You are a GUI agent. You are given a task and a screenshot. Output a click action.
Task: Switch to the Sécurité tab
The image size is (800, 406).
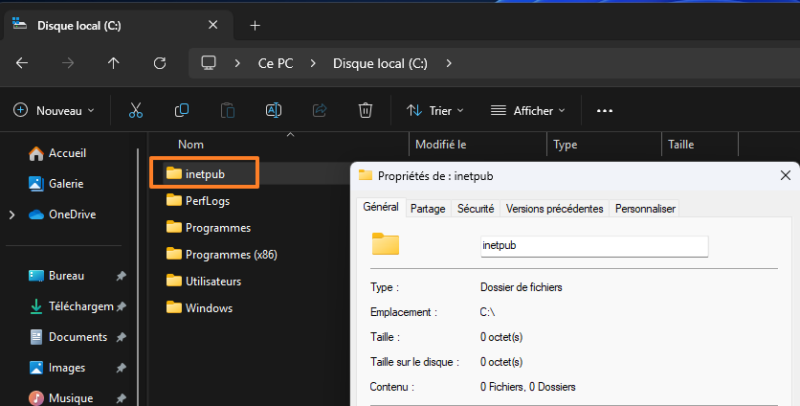475,209
